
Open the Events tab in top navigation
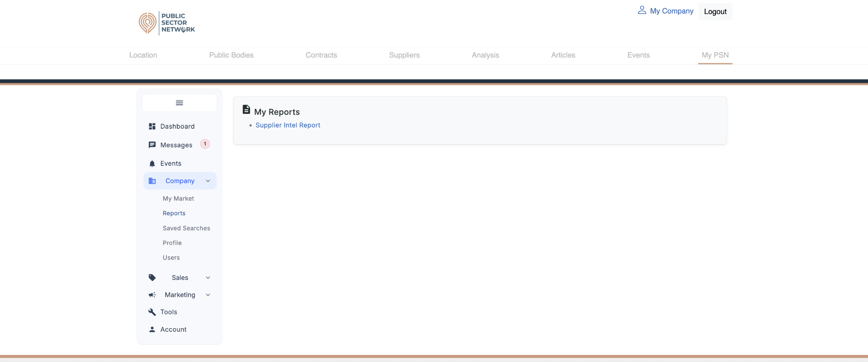click(638, 55)
